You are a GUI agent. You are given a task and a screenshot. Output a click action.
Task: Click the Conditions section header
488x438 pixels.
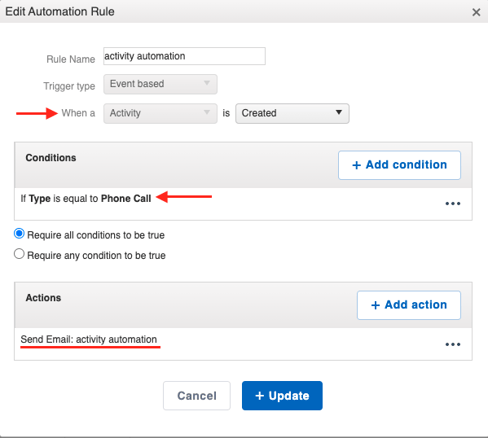click(51, 158)
